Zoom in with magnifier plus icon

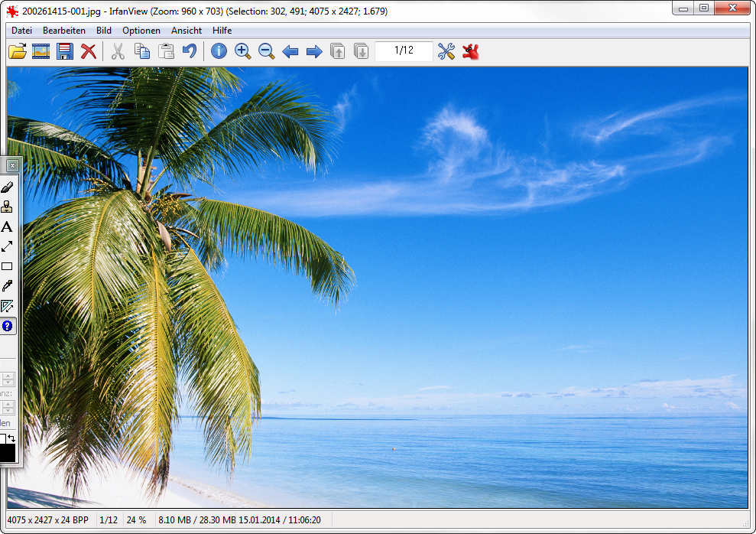(x=242, y=51)
